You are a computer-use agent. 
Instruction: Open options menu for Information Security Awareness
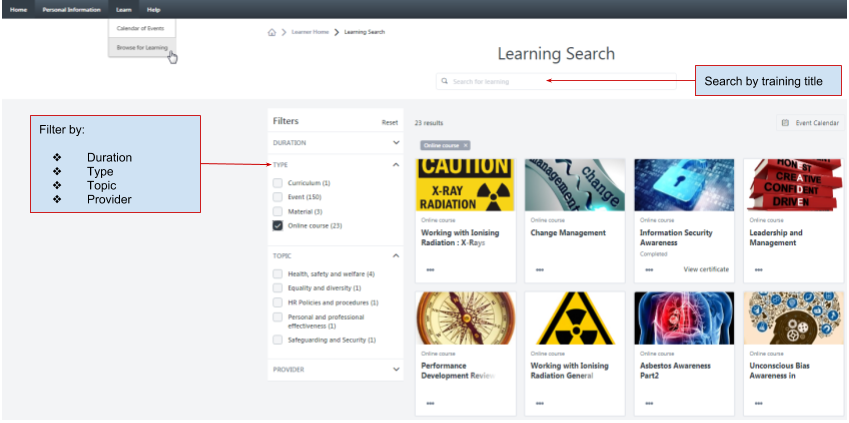(x=649, y=269)
